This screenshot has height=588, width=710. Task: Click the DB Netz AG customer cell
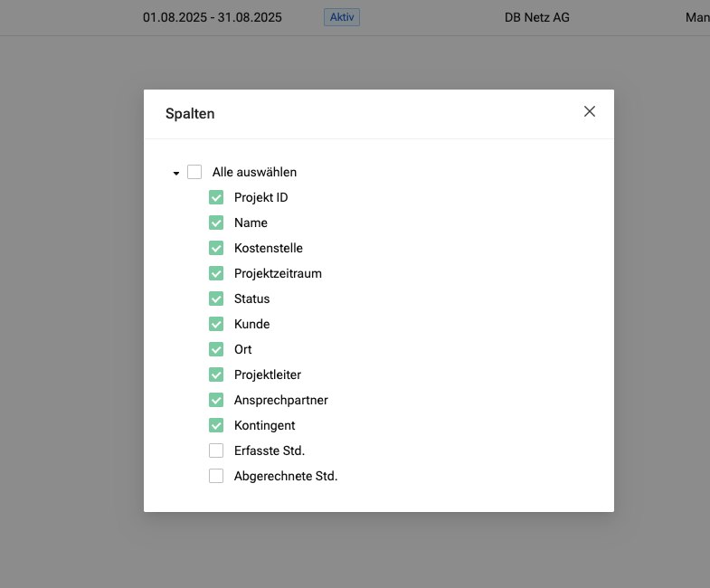(537, 17)
